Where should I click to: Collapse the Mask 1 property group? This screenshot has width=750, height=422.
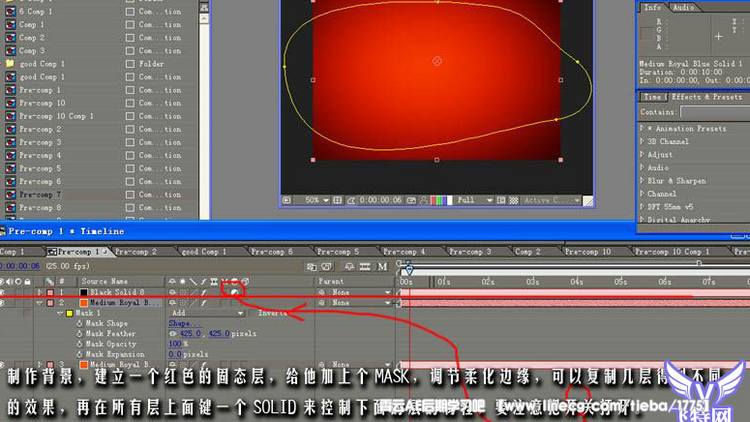(x=60, y=313)
